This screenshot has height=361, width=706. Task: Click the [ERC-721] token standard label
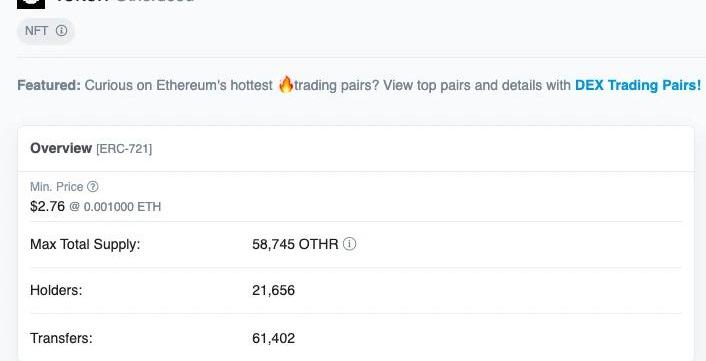point(124,149)
